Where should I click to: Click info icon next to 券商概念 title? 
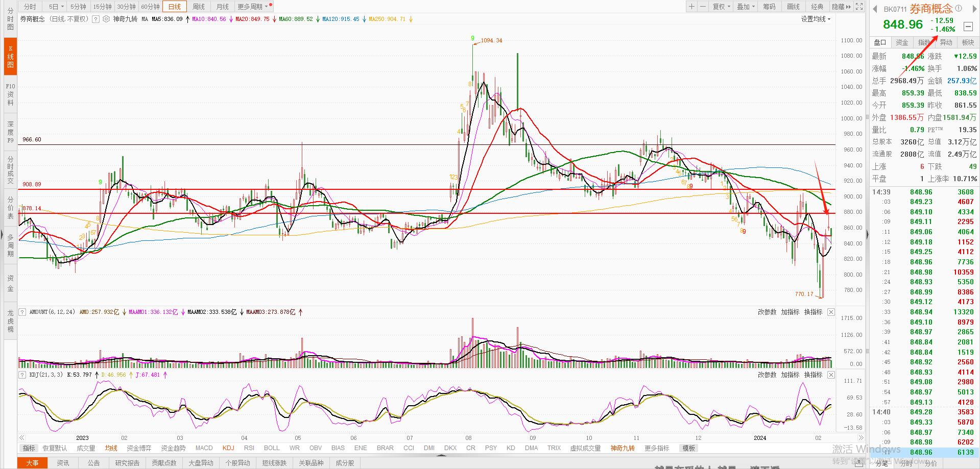pyautogui.click(x=959, y=8)
